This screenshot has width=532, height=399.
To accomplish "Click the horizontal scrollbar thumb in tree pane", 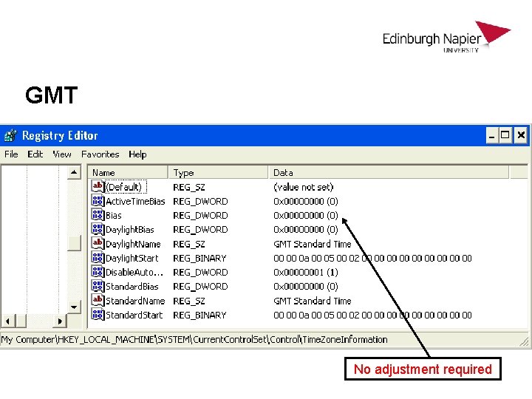I will pos(21,321).
